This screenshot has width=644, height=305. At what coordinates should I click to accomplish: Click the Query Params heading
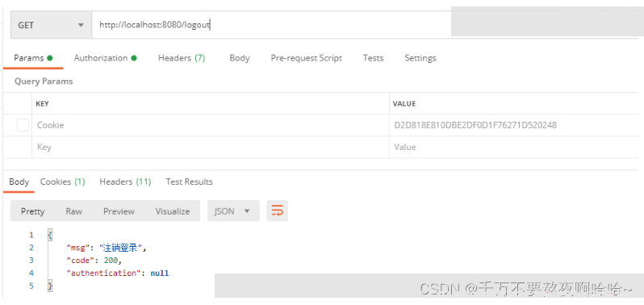pyautogui.click(x=44, y=81)
